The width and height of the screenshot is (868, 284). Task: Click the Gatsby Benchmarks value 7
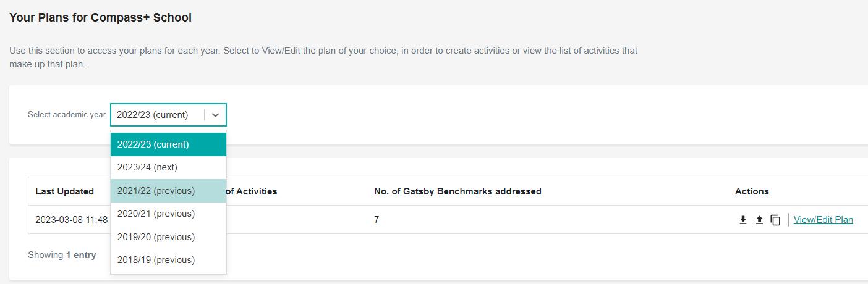click(377, 220)
